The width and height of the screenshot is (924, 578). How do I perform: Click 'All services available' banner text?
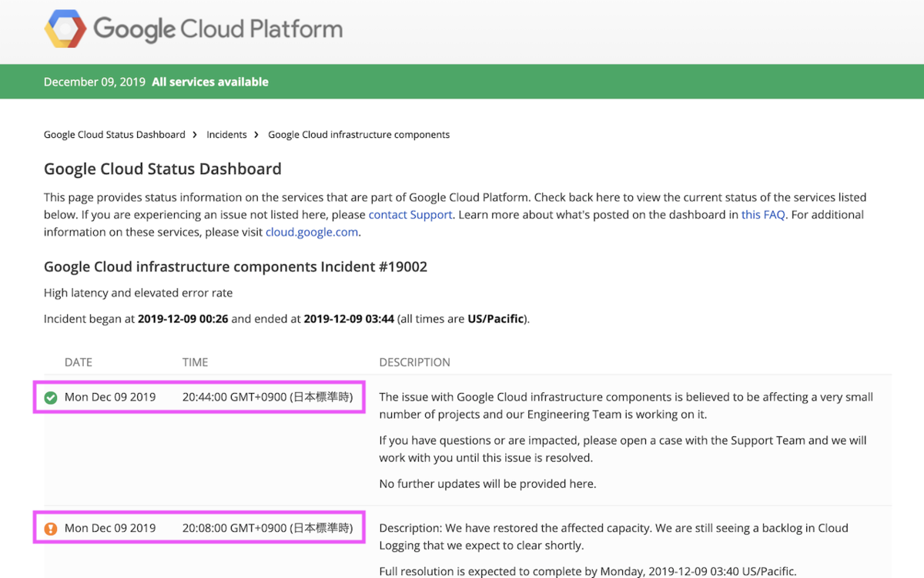[210, 82]
